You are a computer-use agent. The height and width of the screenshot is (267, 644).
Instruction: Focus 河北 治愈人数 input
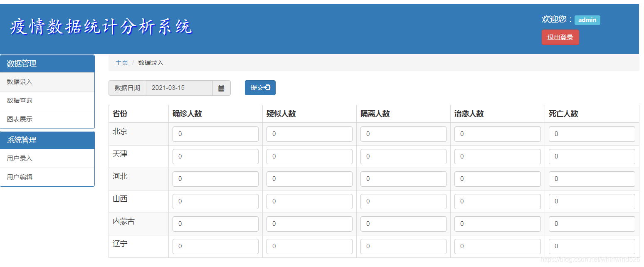click(x=498, y=179)
